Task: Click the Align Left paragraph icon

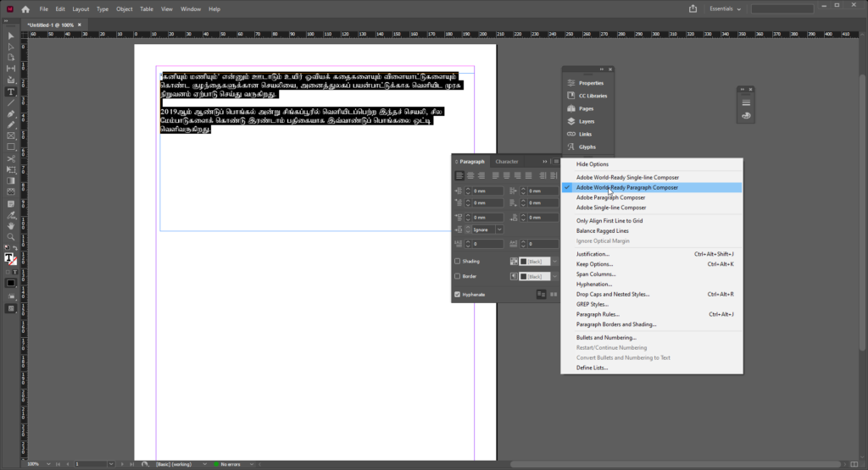Action: coord(459,176)
